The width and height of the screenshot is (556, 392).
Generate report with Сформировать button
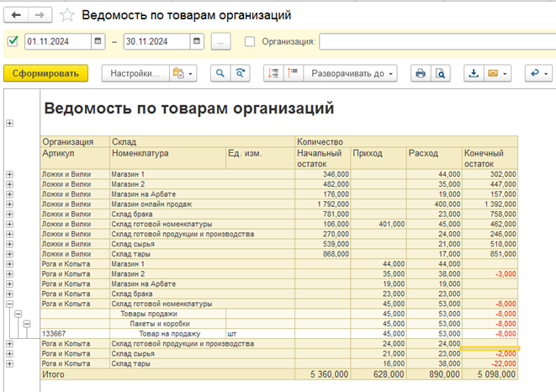45,73
